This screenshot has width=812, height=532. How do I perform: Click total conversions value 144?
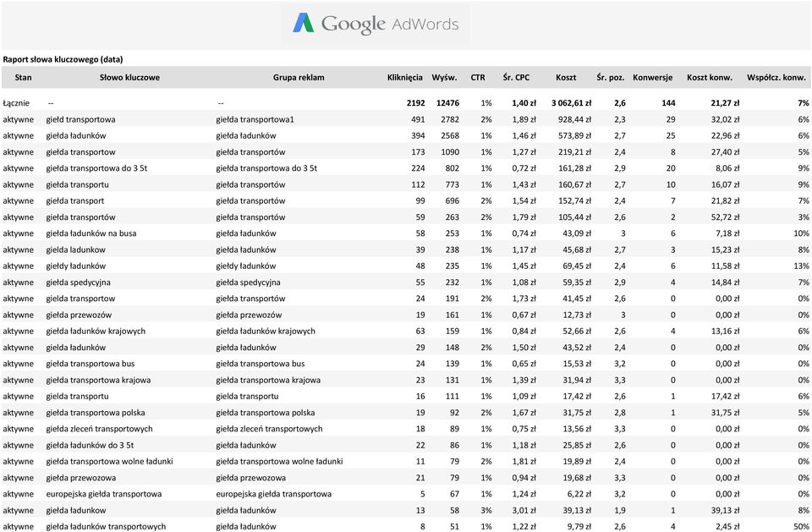coord(668,103)
